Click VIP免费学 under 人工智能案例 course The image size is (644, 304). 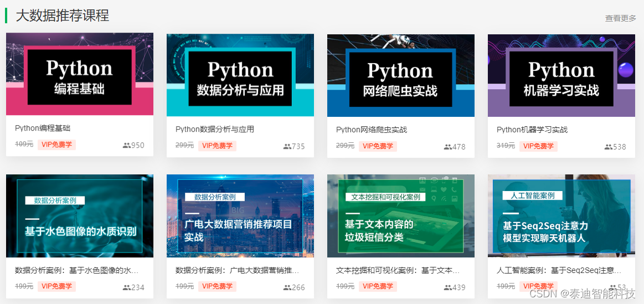pos(538,286)
